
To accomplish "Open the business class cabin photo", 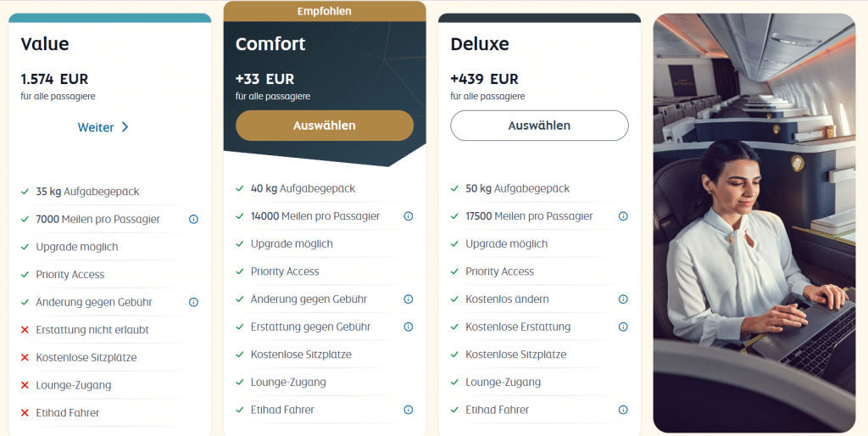I will point(754,222).
